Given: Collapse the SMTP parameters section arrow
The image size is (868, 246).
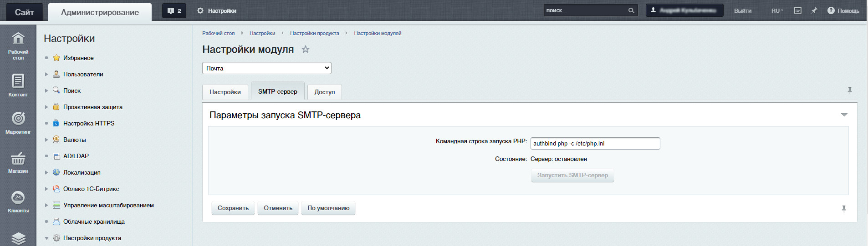Looking at the screenshot, I should pos(844,115).
